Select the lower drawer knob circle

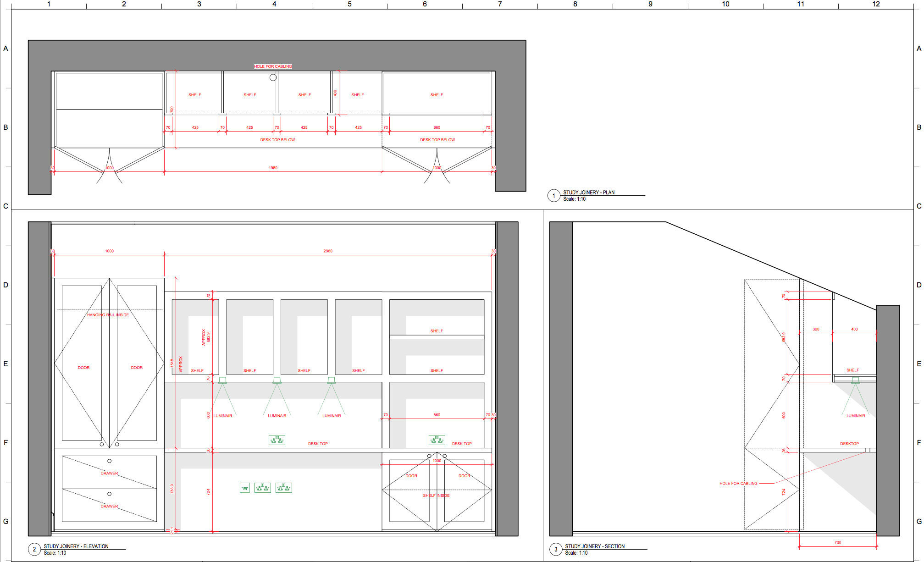109,494
